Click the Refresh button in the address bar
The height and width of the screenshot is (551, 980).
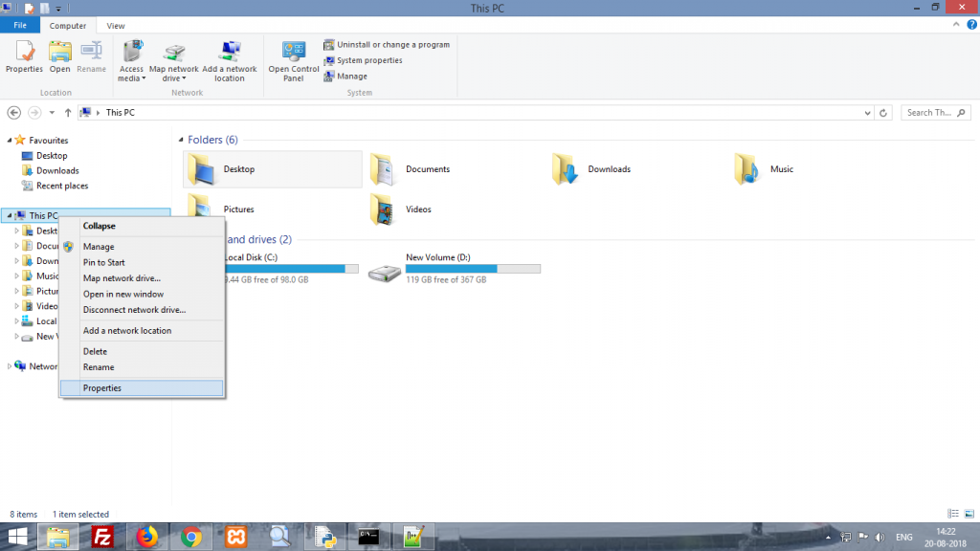click(x=882, y=112)
